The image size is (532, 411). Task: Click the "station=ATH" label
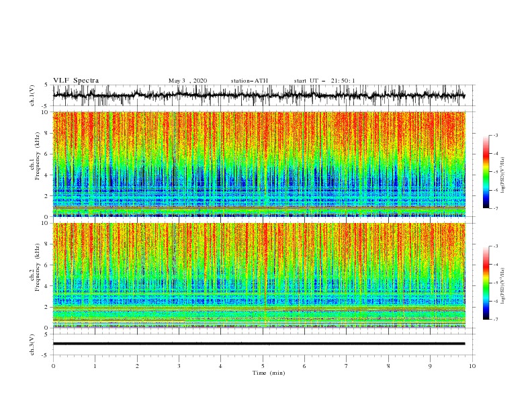click(249, 81)
